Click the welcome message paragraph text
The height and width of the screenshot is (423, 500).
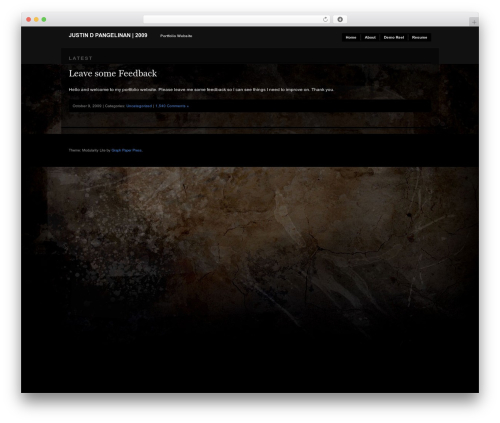pos(201,90)
